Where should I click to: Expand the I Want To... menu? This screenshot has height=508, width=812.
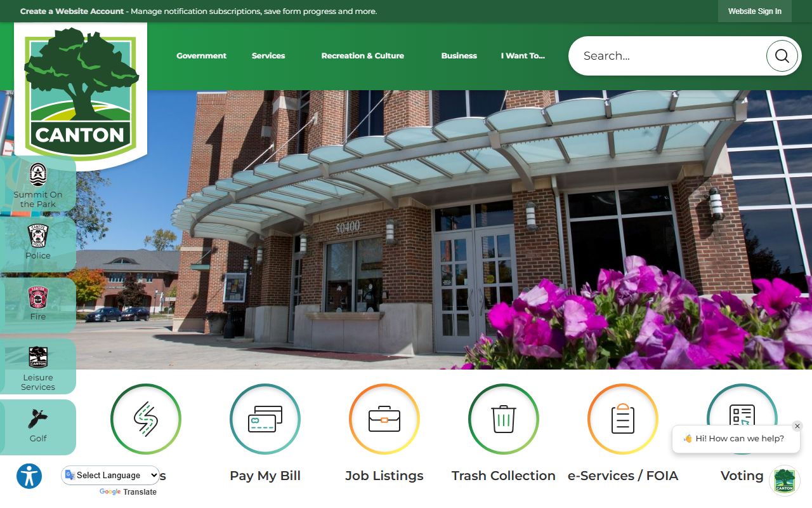pyautogui.click(x=523, y=56)
